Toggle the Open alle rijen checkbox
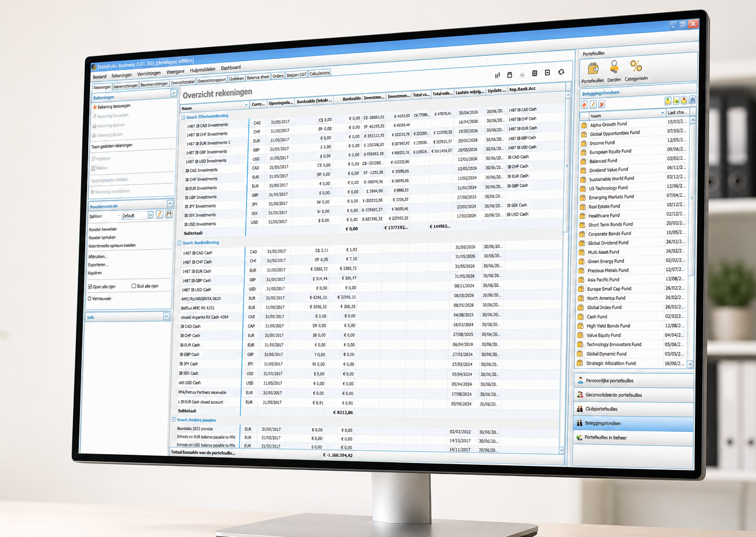756x537 pixels. coord(90,287)
